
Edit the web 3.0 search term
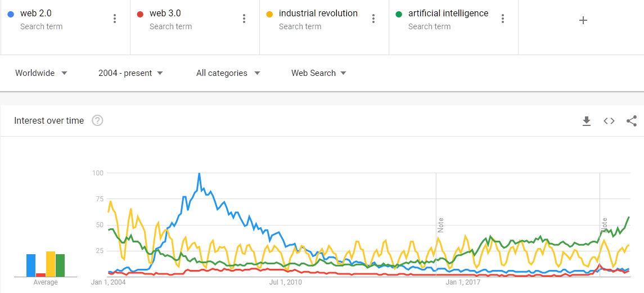(x=165, y=13)
